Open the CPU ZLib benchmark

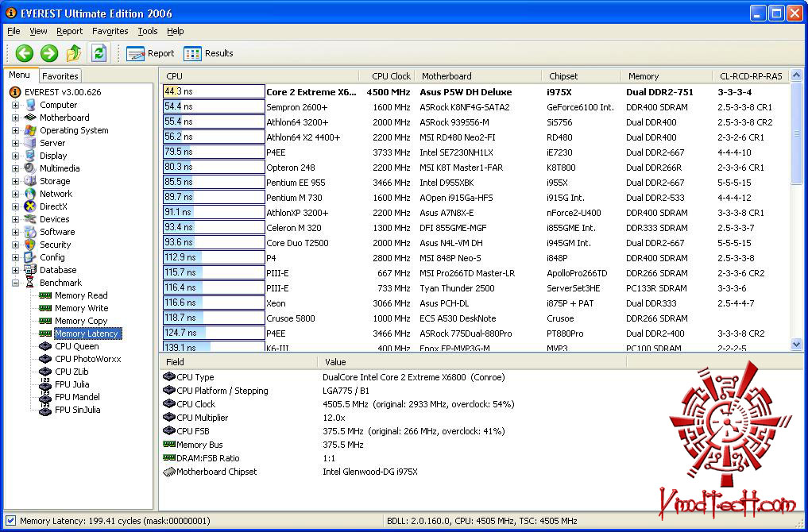point(72,372)
